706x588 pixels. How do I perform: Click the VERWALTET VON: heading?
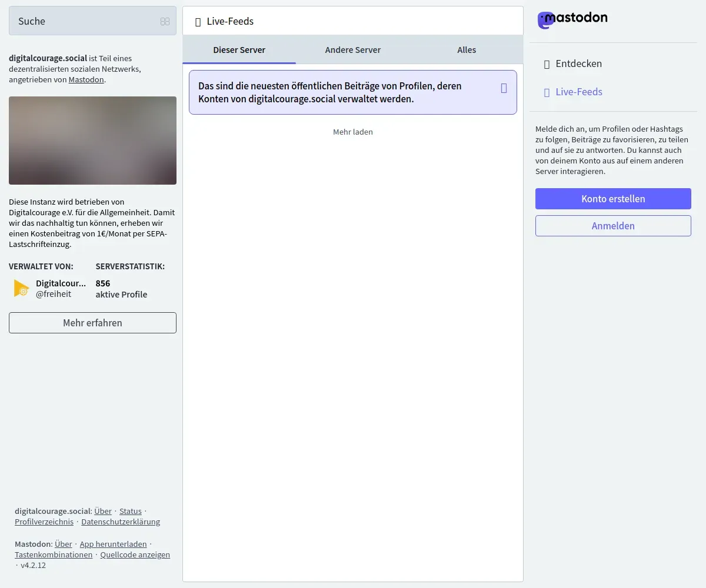[x=41, y=266]
